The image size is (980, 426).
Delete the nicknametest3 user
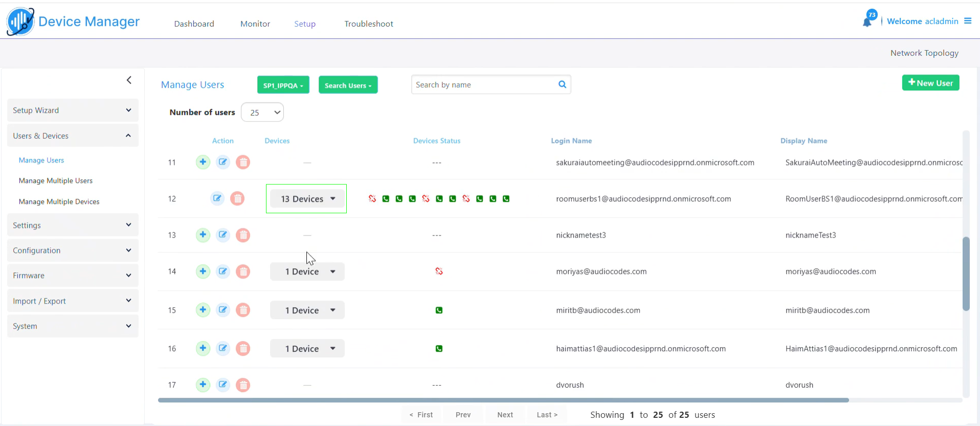pyautogui.click(x=243, y=235)
